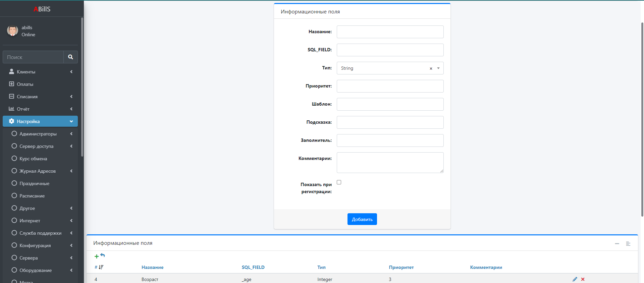Image resolution: width=644 pixels, height=283 pixels.
Task: Click the green plus add icon
Action: click(x=97, y=257)
